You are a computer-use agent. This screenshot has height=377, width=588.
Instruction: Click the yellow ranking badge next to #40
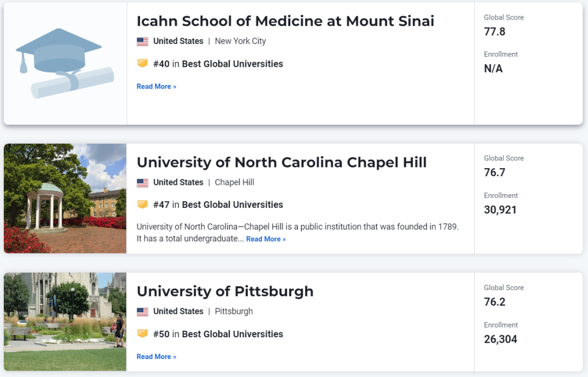(143, 63)
